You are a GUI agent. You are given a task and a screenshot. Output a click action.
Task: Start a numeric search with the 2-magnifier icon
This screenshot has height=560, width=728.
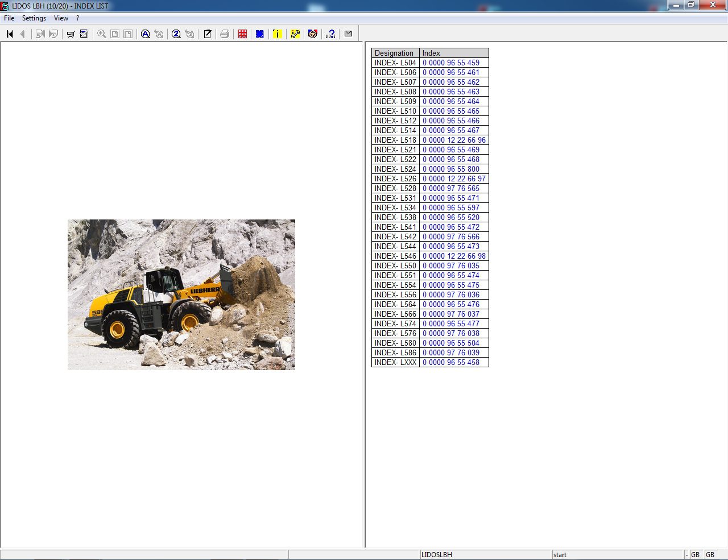point(175,34)
